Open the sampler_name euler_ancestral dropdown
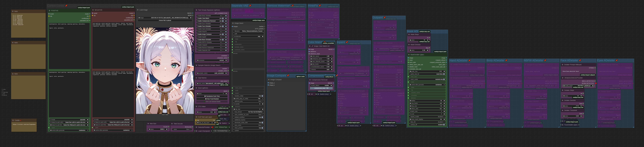 212,73
